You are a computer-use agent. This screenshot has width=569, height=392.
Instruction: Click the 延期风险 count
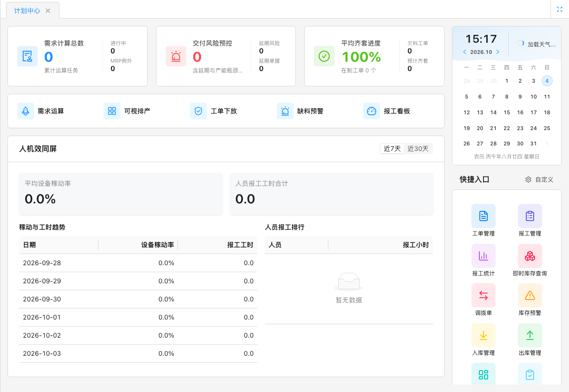[x=261, y=51]
